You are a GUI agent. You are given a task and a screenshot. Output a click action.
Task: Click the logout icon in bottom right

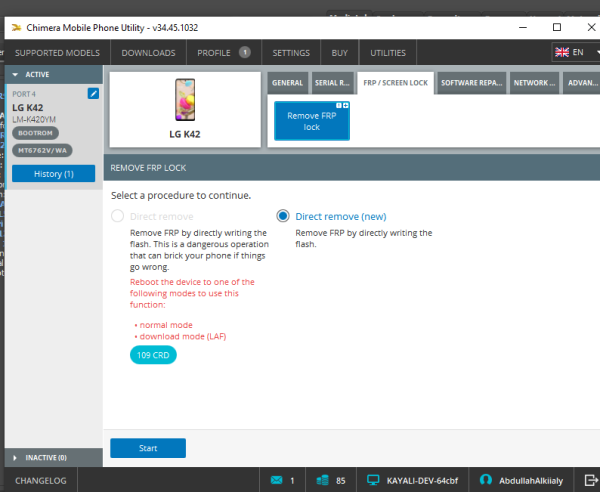pos(592,480)
